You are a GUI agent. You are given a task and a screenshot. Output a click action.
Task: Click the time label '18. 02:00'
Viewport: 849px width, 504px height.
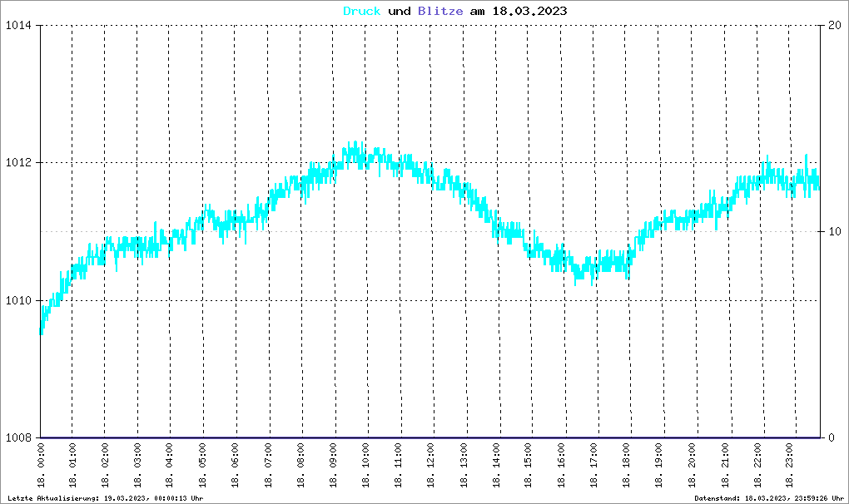[x=105, y=465]
